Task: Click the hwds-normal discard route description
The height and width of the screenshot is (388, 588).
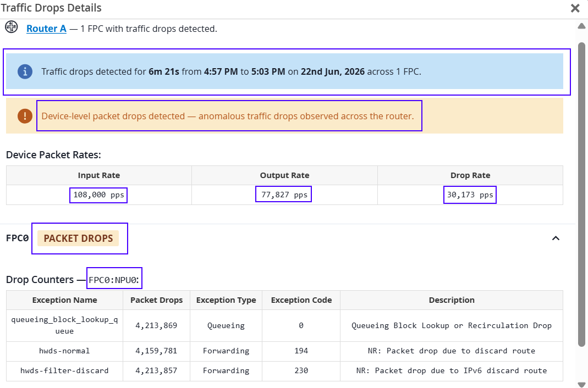Action: tap(452, 351)
